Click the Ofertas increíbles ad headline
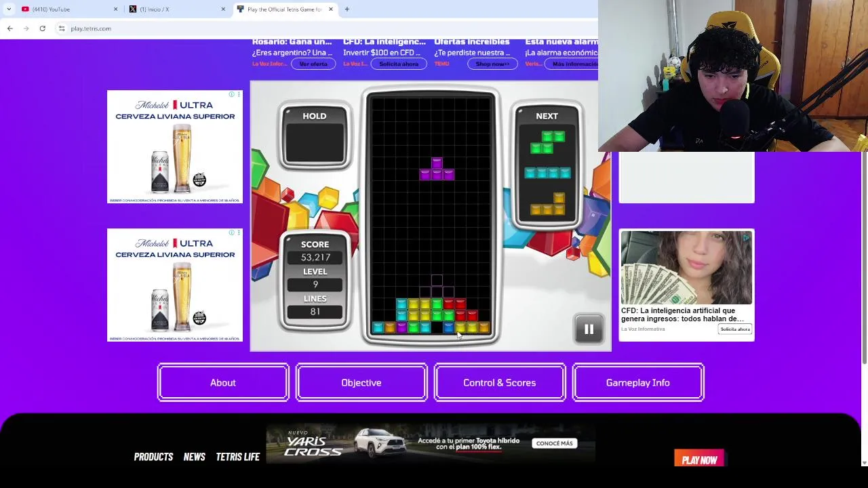Screen dimensions: 868x488 472,42
